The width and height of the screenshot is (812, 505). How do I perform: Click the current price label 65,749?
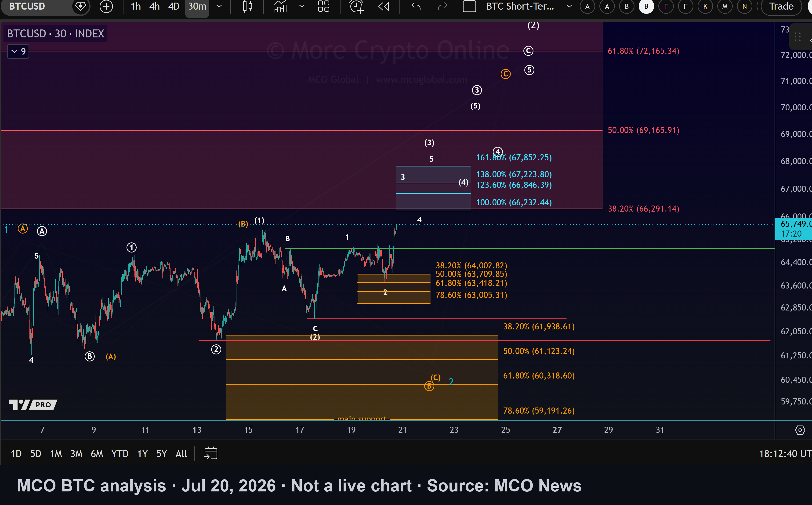(x=794, y=229)
